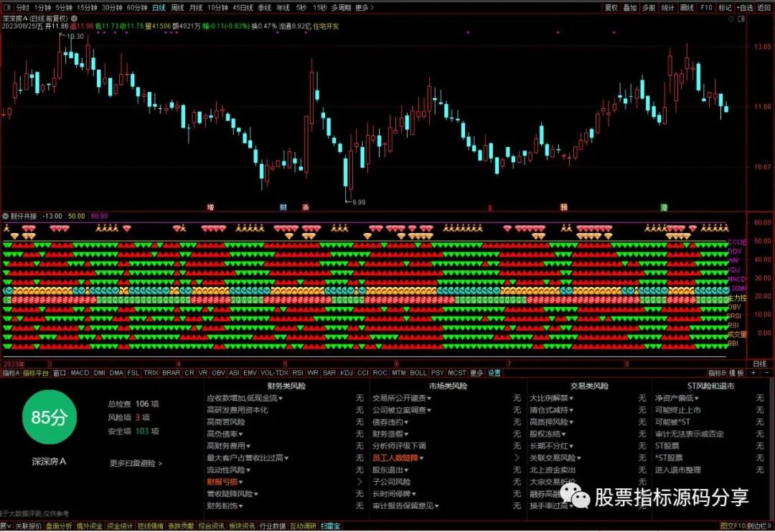Click the 统计 toolbar button
775x532 pixels.
668,8
